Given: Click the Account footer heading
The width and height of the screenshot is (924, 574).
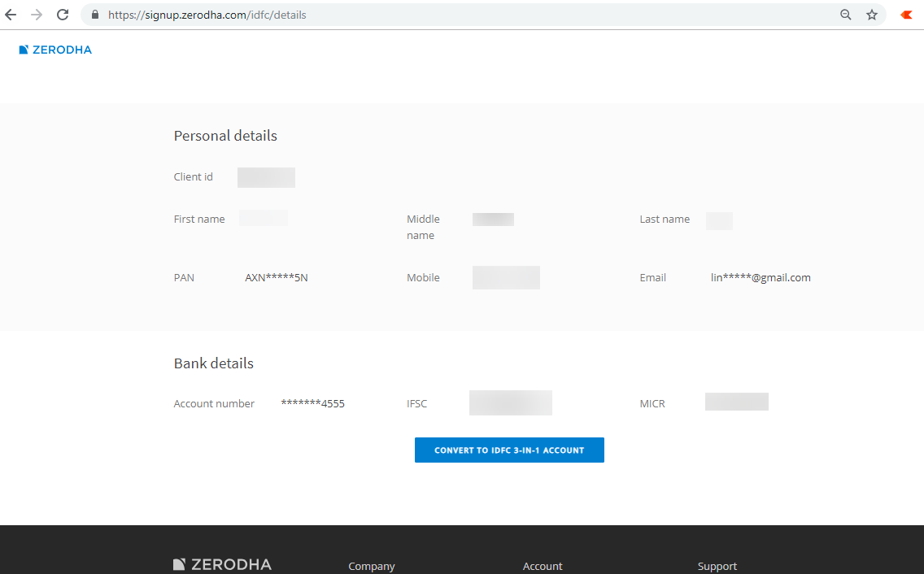Looking at the screenshot, I should click(x=543, y=566).
